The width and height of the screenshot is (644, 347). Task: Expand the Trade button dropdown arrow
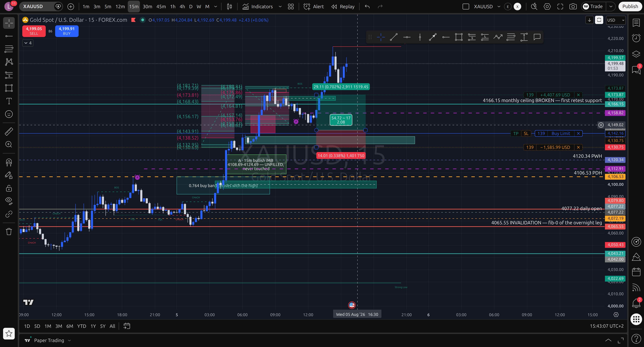coord(611,7)
